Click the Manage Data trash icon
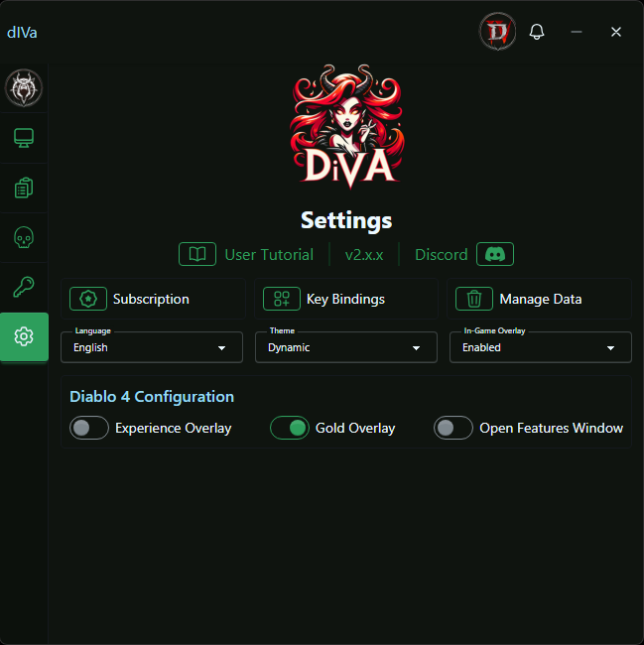The width and height of the screenshot is (644, 645). click(474, 299)
